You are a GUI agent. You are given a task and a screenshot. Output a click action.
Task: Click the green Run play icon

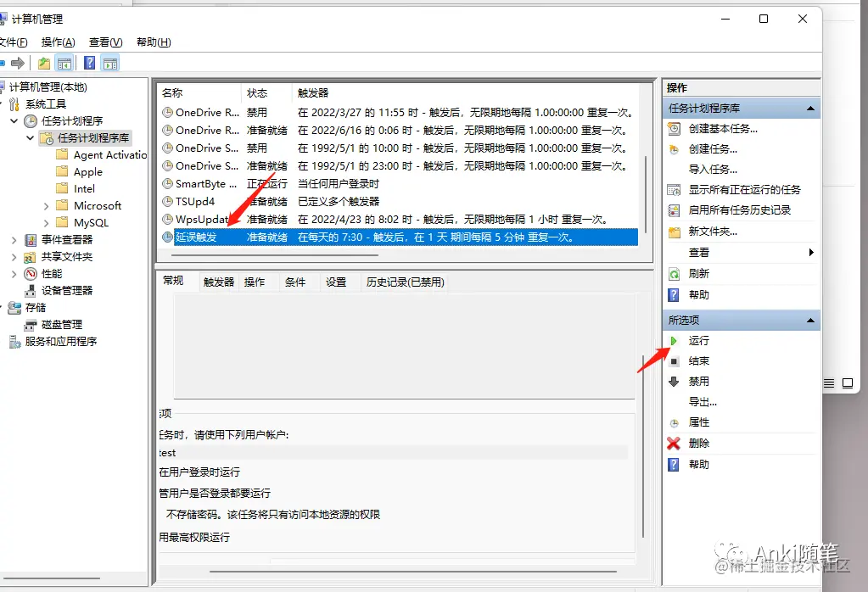click(x=674, y=341)
